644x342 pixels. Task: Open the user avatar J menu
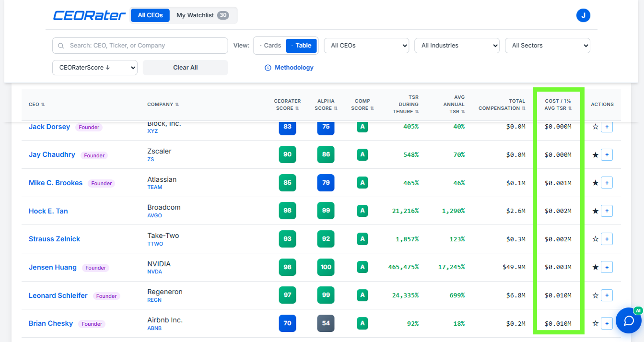click(x=583, y=15)
